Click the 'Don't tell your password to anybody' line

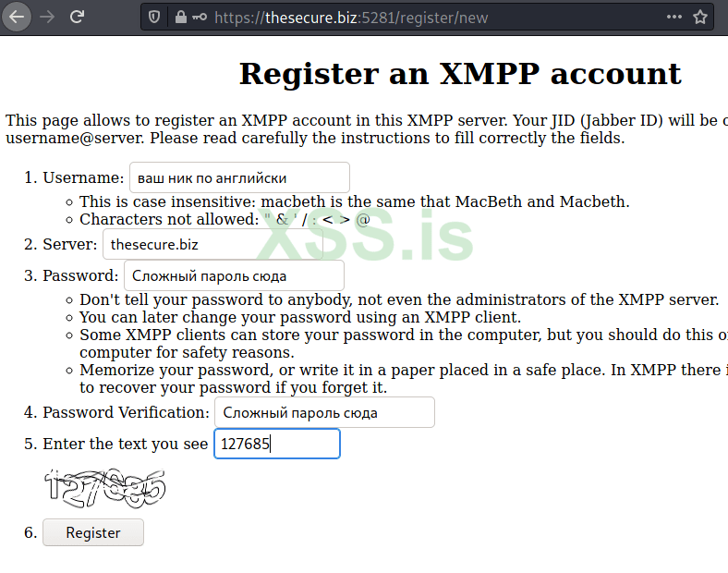(399, 299)
